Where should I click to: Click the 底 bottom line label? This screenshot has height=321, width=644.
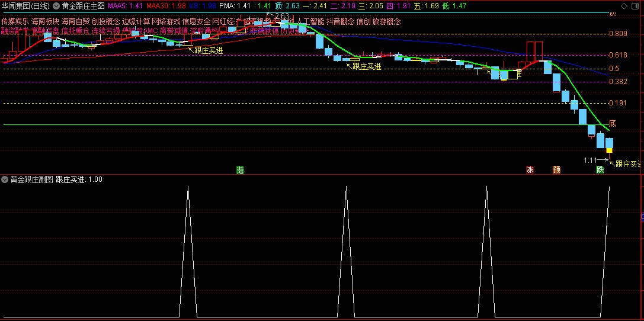(613, 124)
